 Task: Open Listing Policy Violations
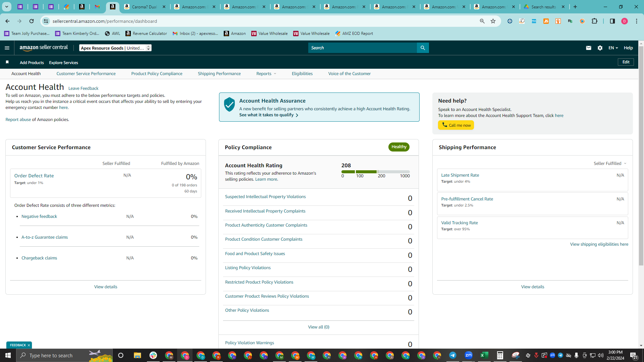tap(248, 268)
